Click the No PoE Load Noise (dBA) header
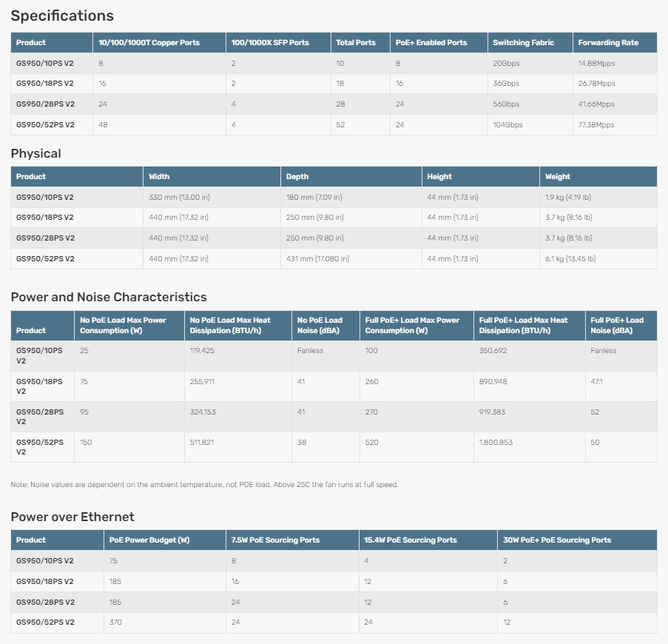Viewport: 668px width, 644px height. point(320,325)
